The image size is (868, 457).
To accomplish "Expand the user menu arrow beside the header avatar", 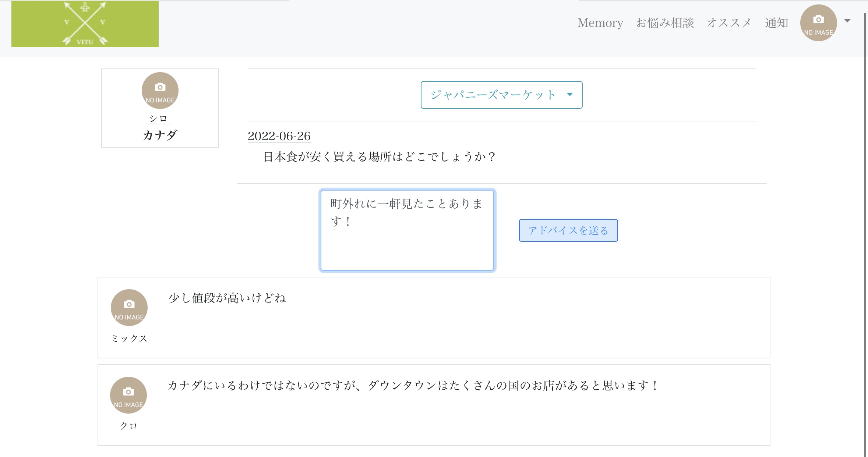I will point(847,21).
